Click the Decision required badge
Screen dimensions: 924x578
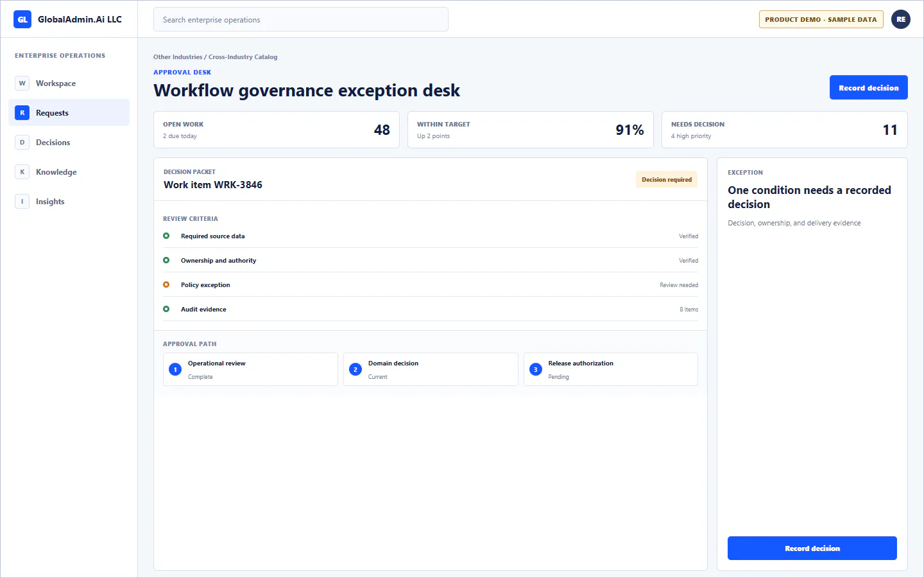tap(667, 180)
